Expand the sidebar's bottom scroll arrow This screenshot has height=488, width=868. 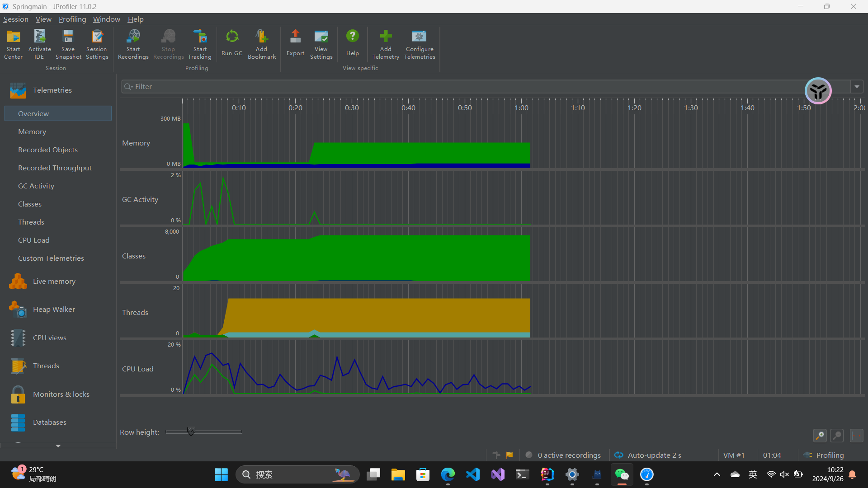point(58,446)
